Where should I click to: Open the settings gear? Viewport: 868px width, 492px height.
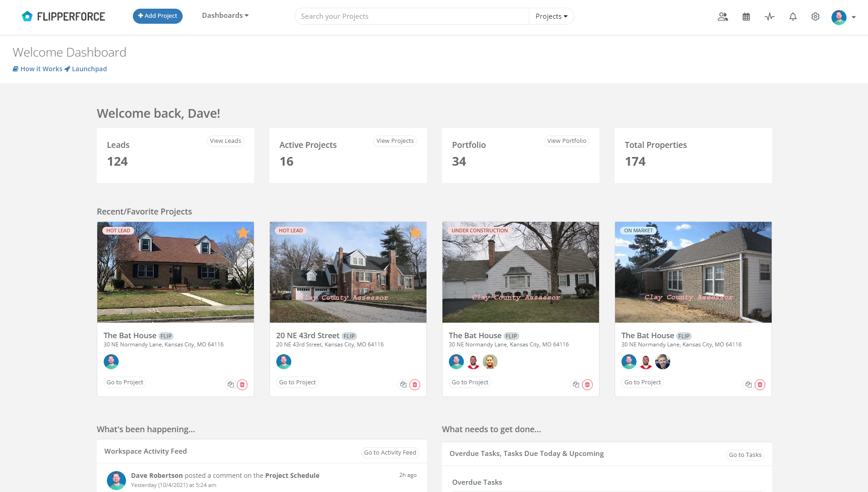815,16
